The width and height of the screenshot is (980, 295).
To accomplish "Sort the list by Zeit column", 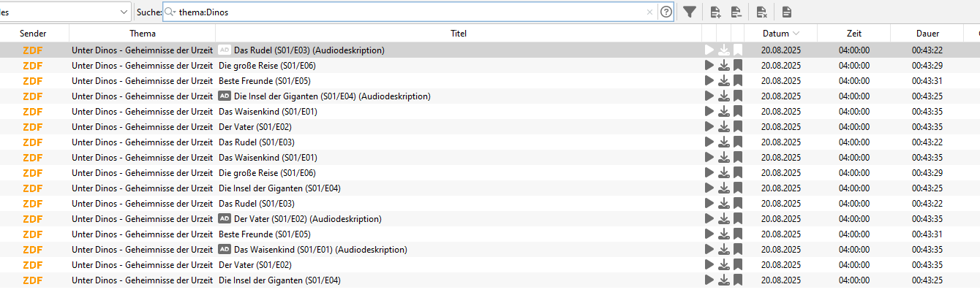I will (x=853, y=34).
